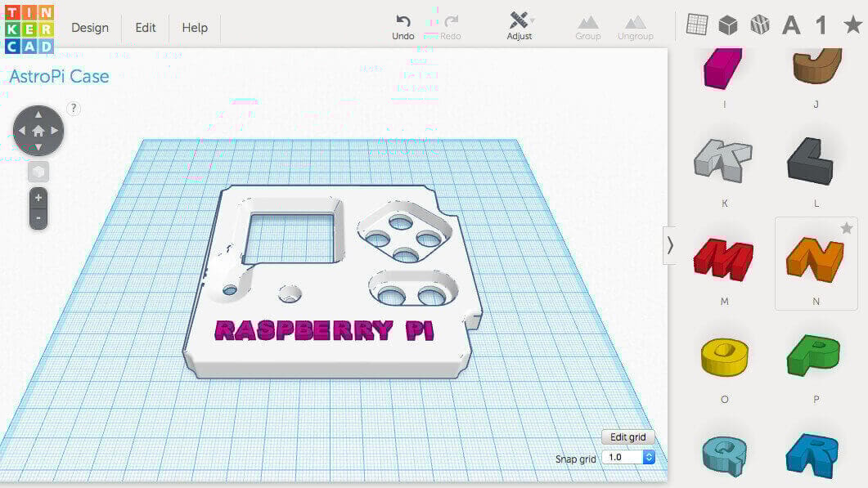Zoom in with the plus button
This screenshot has height=488, width=868.
38,198
